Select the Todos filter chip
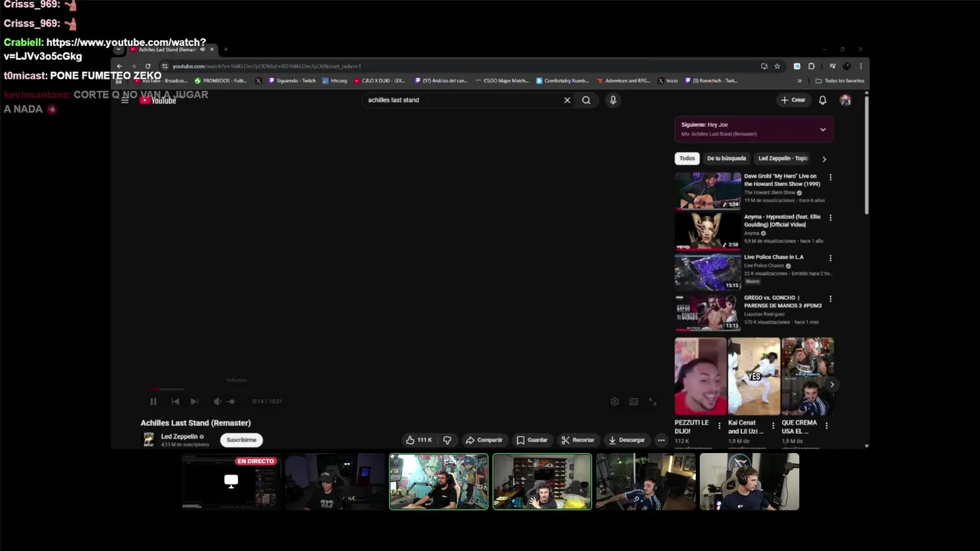The height and width of the screenshot is (551, 980). [x=688, y=158]
